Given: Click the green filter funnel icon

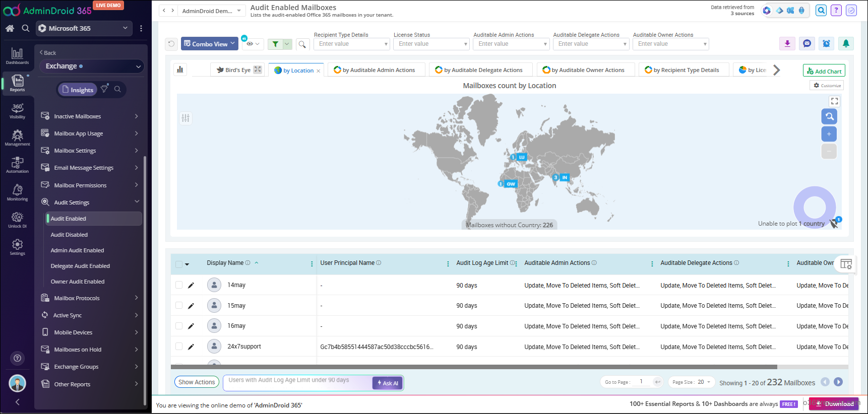Looking at the screenshot, I should point(275,44).
